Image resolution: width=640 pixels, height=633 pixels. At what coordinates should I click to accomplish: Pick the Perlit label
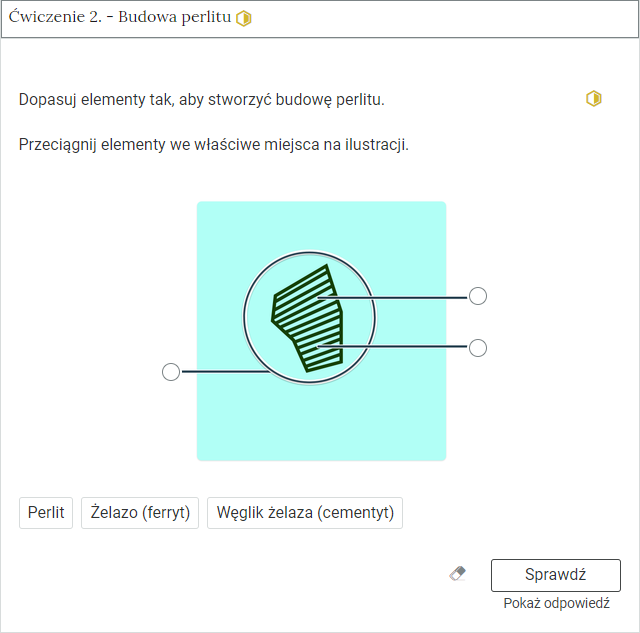[46, 513]
